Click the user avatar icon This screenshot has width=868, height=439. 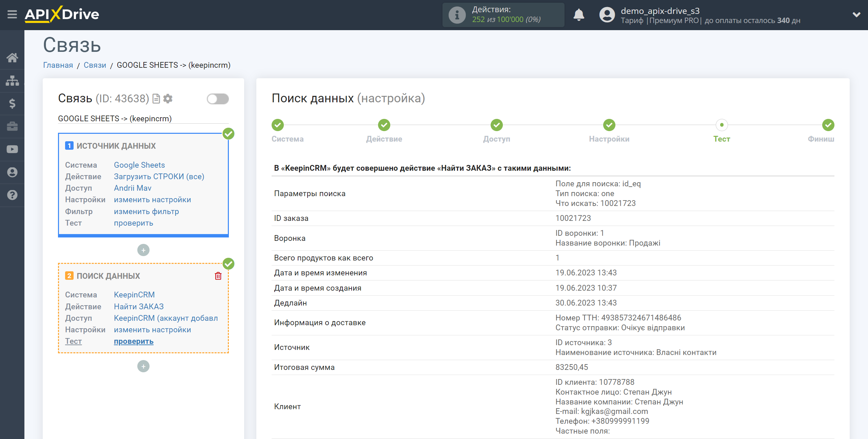click(x=607, y=15)
